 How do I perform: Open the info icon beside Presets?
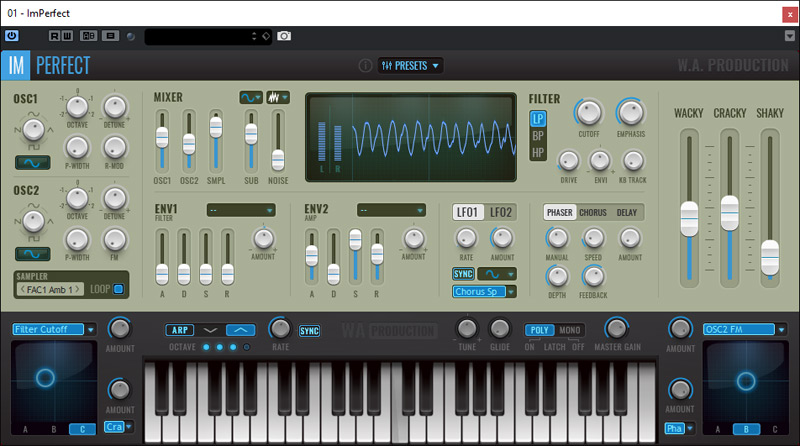(365, 66)
